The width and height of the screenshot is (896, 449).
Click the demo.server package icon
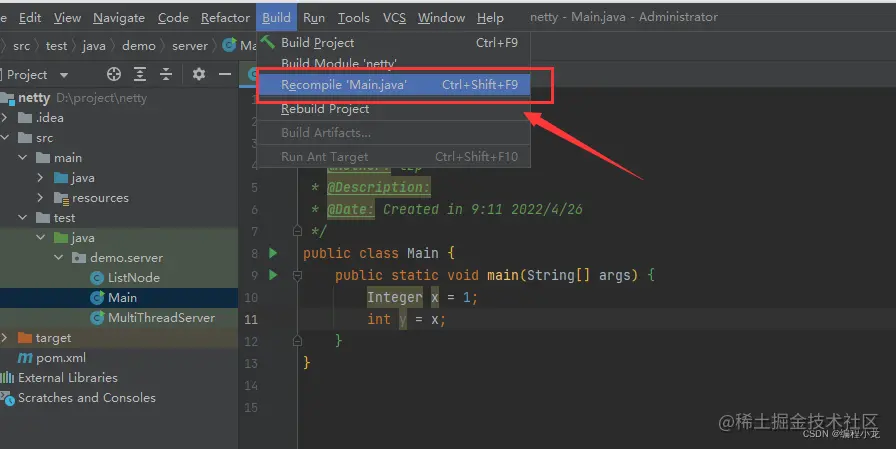point(79,258)
